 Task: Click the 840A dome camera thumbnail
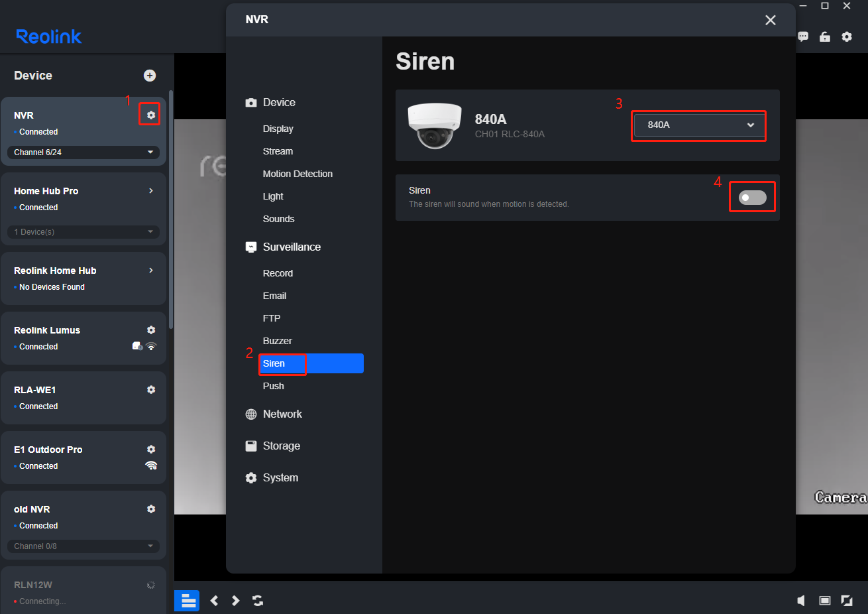tap(434, 125)
